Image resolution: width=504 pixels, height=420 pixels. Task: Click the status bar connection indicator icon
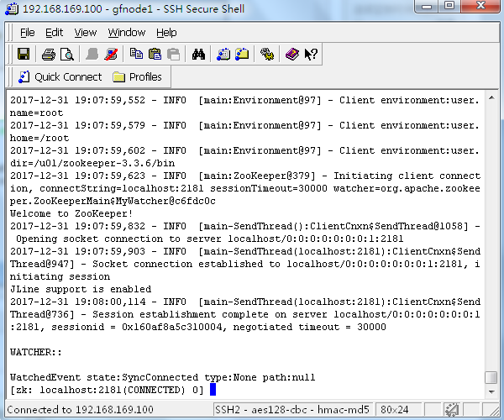452,409
